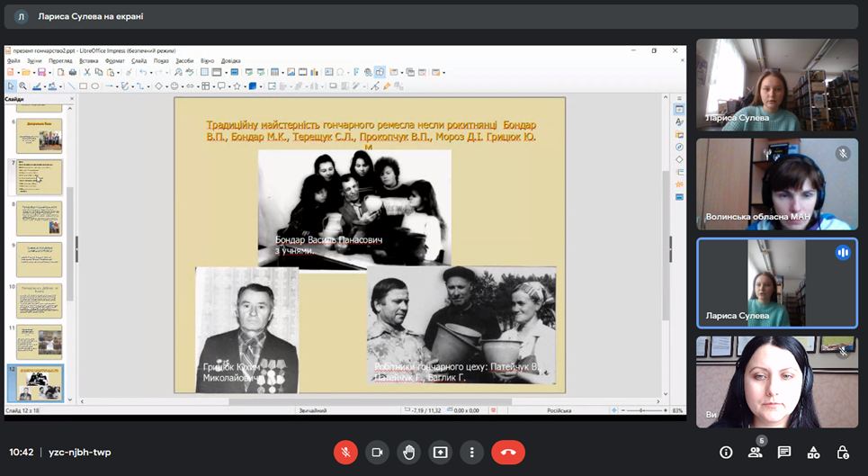Open the three-dot more options menu
The height and width of the screenshot is (476, 868).
(x=471, y=452)
